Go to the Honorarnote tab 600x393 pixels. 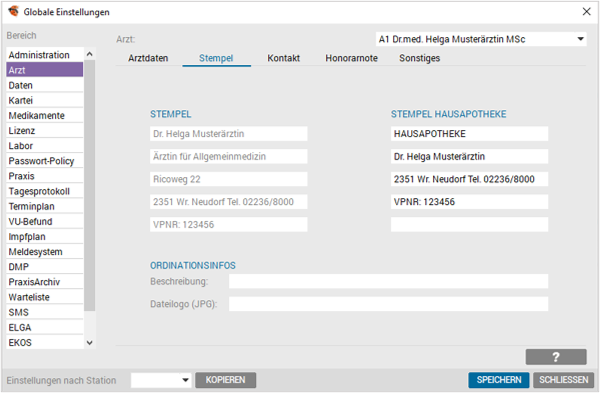pos(351,58)
